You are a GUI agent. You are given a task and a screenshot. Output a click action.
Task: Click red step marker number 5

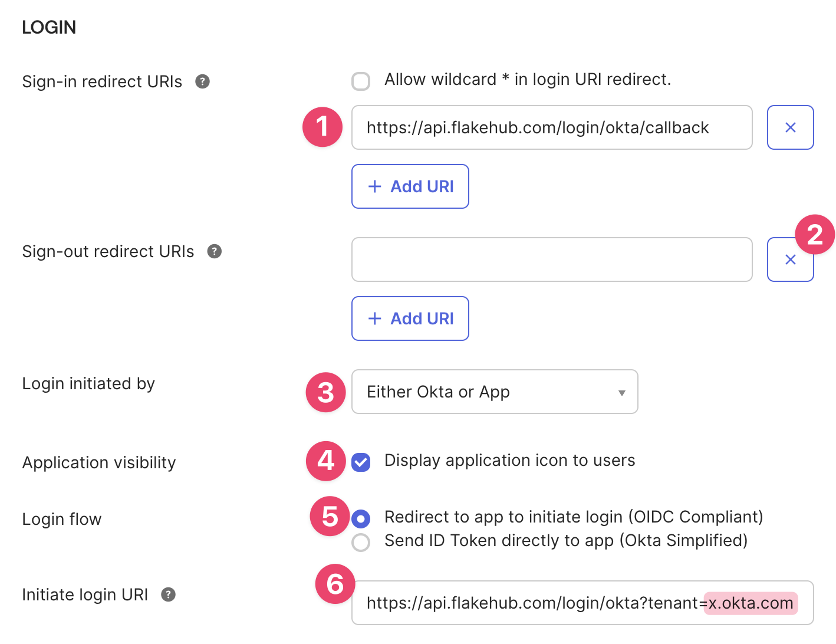tap(330, 516)
